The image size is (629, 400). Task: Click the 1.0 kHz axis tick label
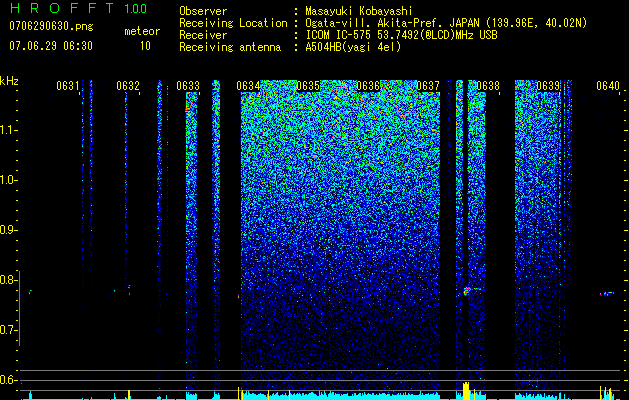7,180
